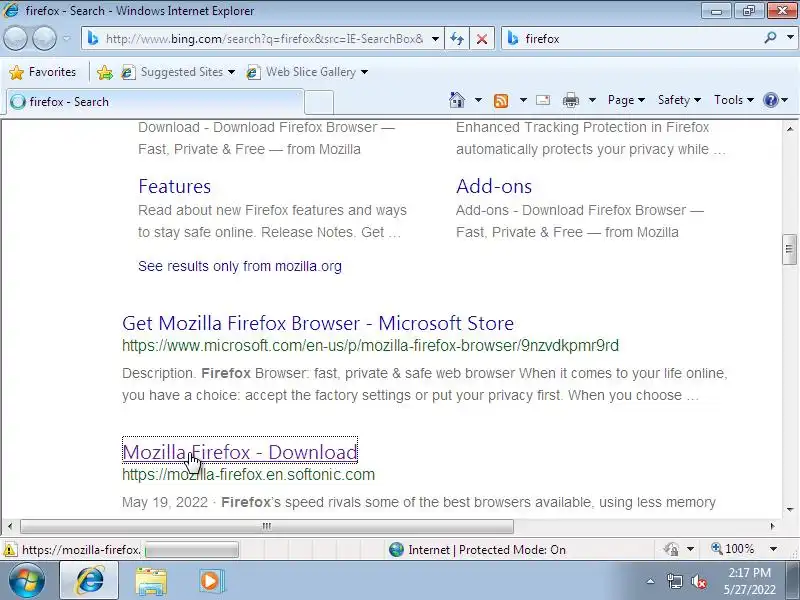
Task: Click Internet | Protected Mode: On status
Action: [477, 550]
